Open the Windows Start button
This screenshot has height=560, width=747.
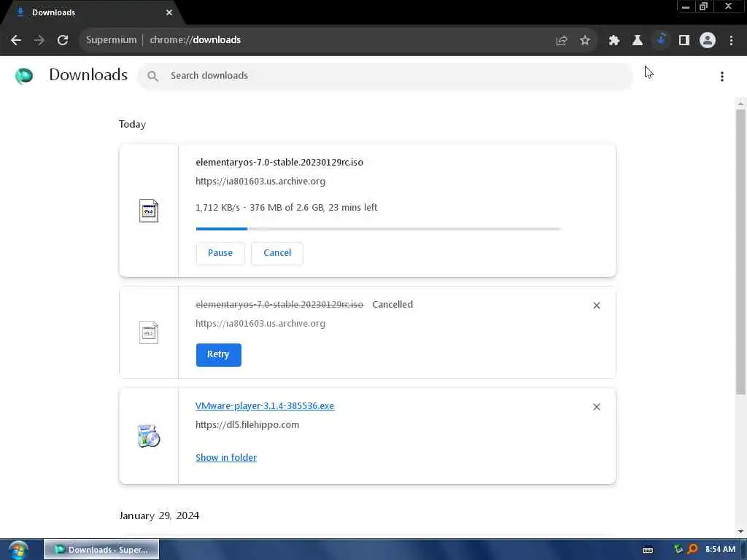point(18,550)
